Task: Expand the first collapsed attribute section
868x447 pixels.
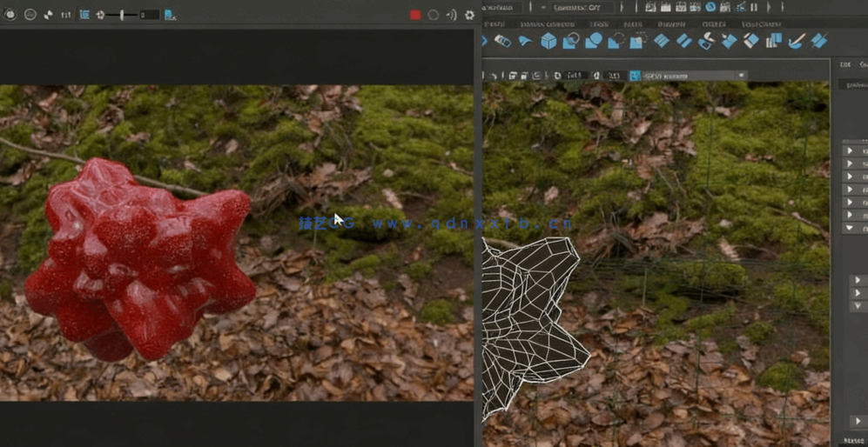Action: click(849, 150)
